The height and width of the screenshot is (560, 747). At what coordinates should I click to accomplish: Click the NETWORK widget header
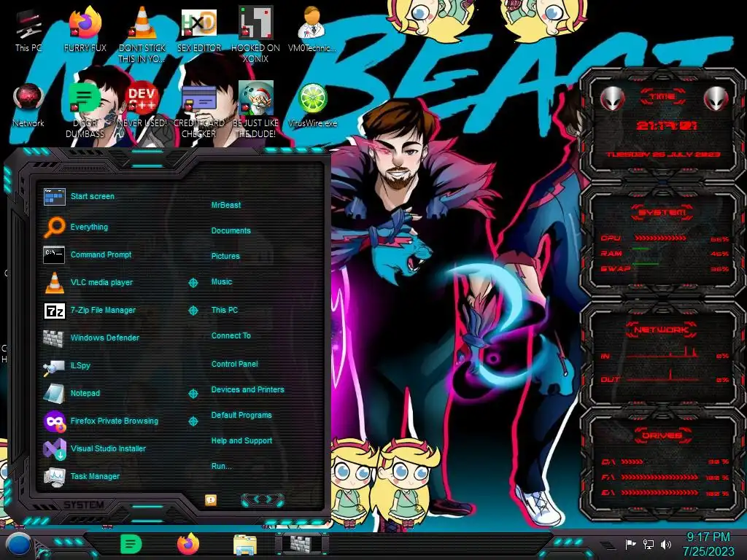click(661, 330)
